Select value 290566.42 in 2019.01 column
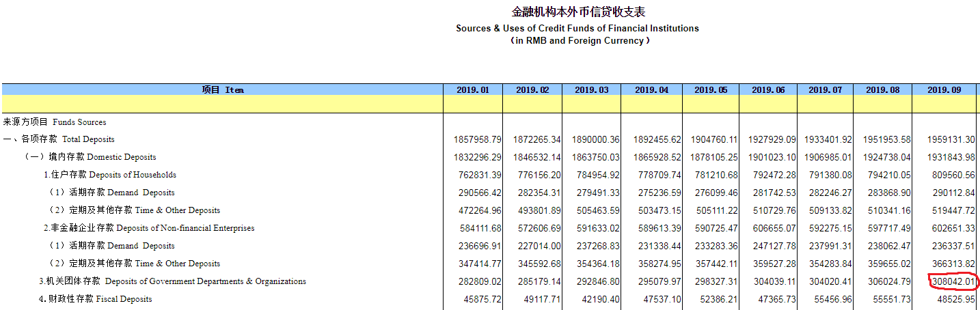Screen dimensions: 980x310 [480, 193]
